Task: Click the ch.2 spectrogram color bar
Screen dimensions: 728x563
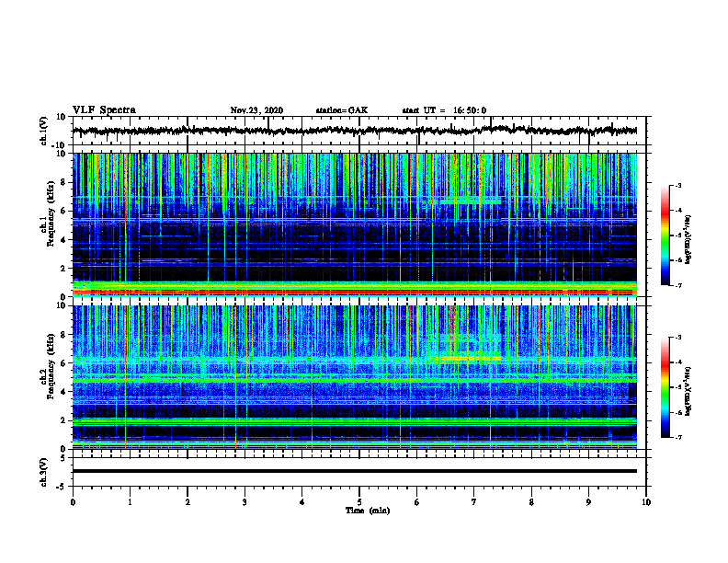Action: point(665,387)
